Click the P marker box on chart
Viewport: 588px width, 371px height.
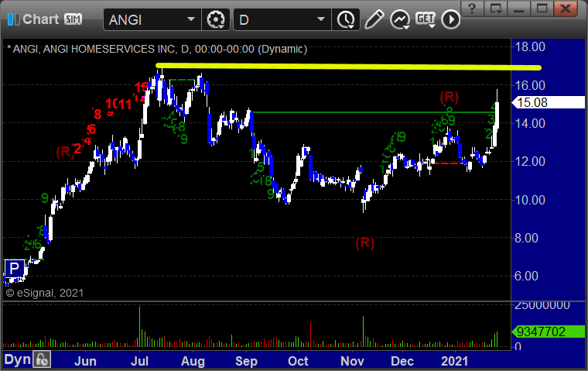click(14, 269)
